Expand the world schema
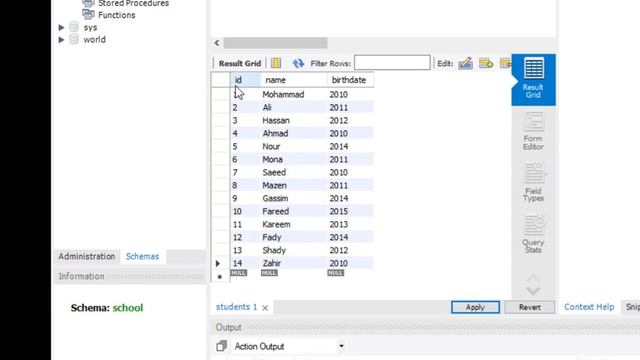 tap(61, 40)
